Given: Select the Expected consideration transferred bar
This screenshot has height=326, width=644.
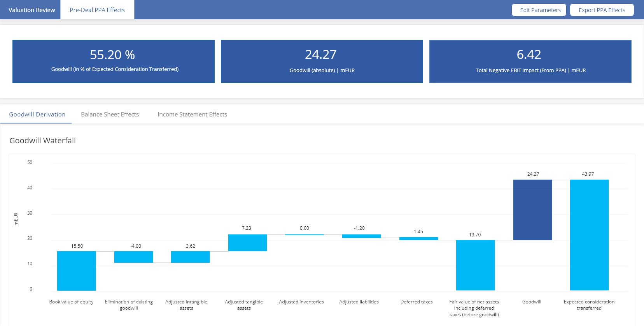Looking at the screenshot, I should pos(589,235).
